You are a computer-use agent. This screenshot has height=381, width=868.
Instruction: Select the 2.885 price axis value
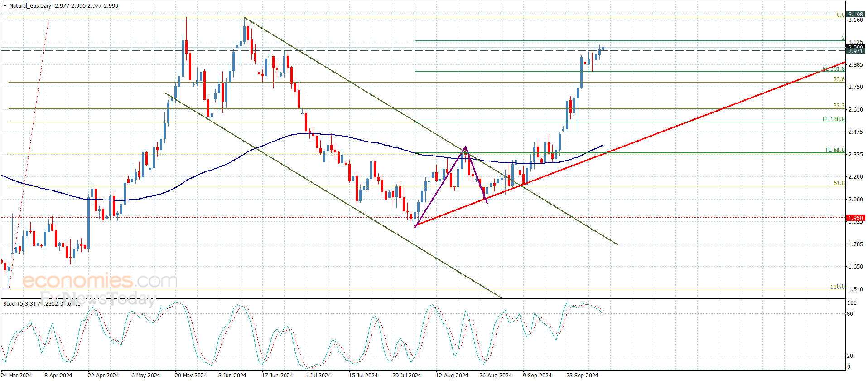pos(856,65)
